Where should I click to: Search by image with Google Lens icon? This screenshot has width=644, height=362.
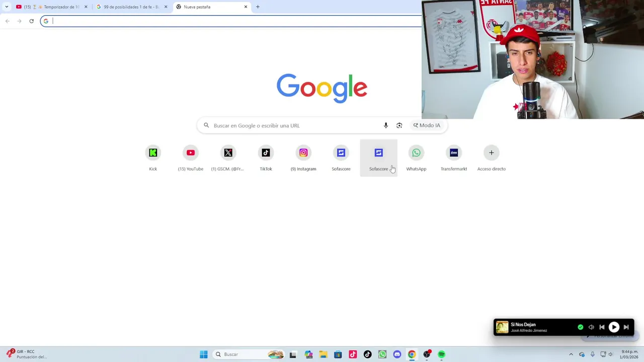point(399,125)
